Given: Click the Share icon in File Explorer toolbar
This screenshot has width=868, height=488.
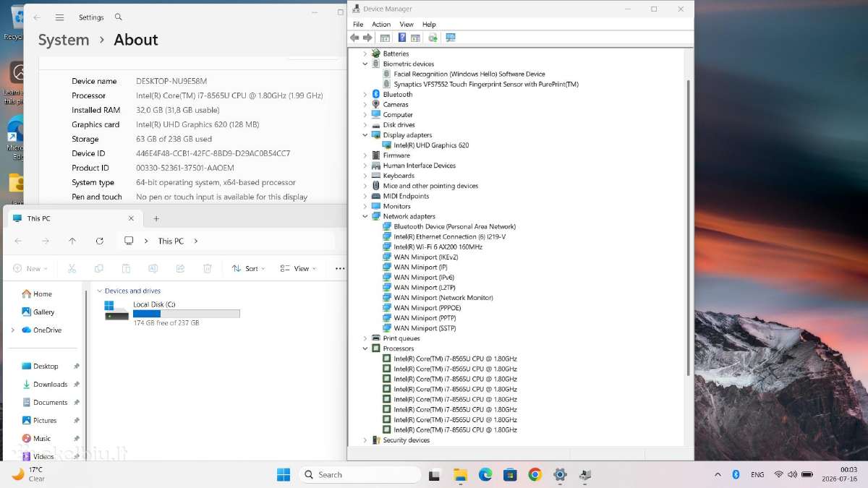Looking at the screenshot, I should (x=180, y=268).
